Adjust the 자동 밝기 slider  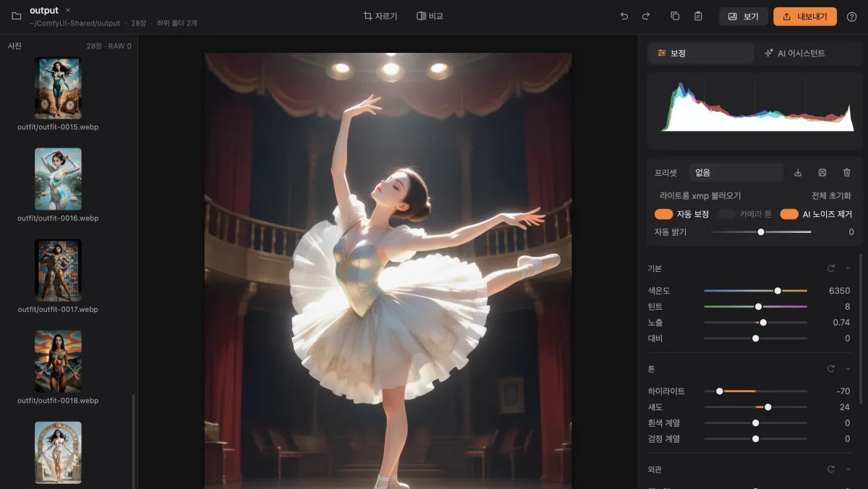click(x=761, y=232)
